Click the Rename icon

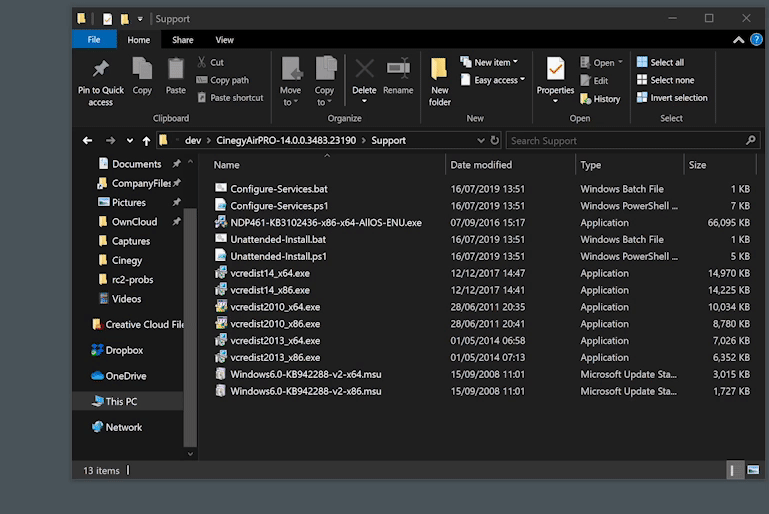coord(398,69)
